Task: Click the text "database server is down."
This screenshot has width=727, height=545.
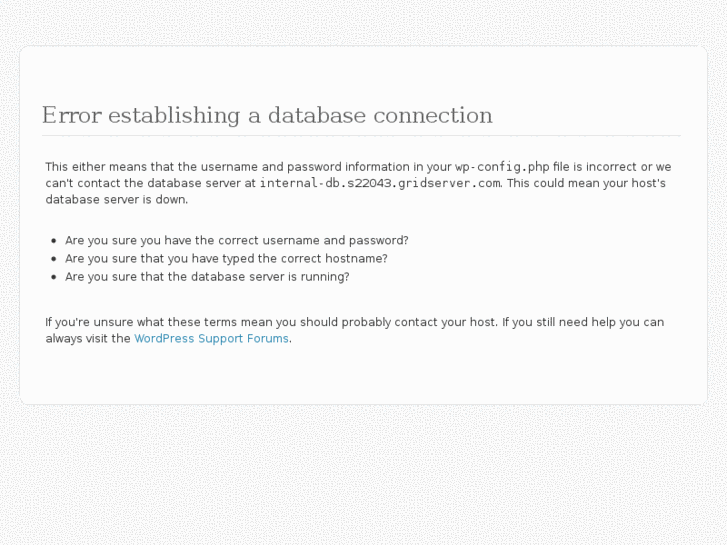Action: click(116, 199)
